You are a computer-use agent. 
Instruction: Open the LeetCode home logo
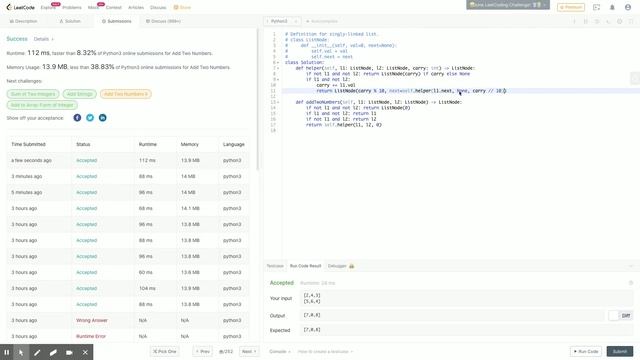tap(20, 7)
